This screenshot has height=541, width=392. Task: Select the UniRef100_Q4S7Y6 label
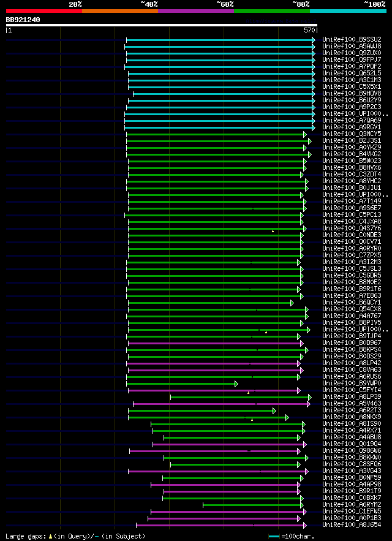pos(352,228)
